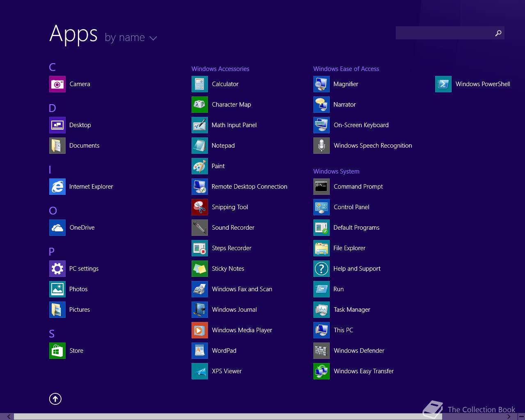
Task: Open the Control Panel icon
Action: tap(322, 207)
